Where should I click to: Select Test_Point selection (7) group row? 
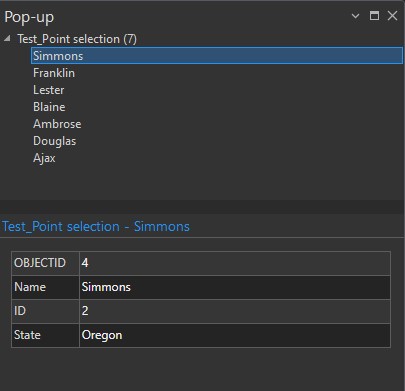(77, 39)
